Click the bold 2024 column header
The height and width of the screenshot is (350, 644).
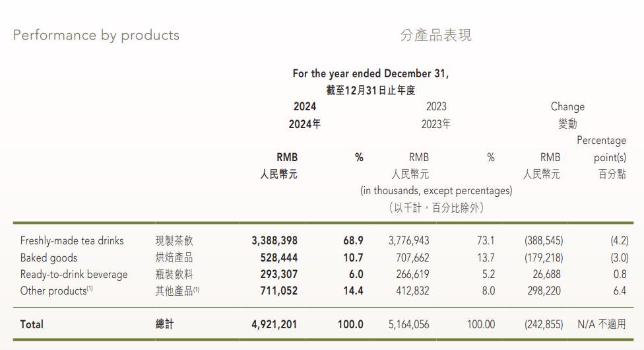point(304,106)
